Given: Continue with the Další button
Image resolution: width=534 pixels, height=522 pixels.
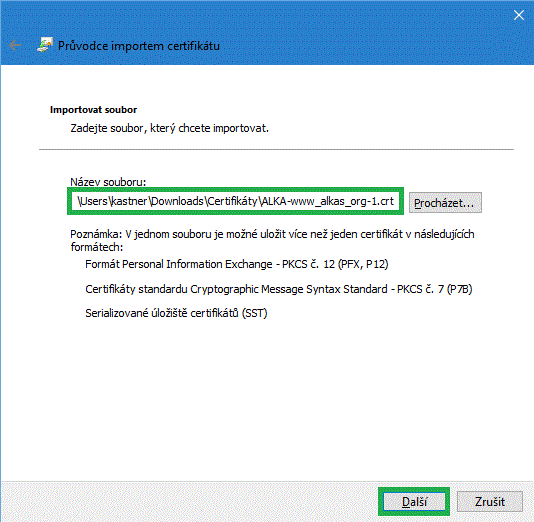Looking at the screenshot, I should click(x=414, y=502).
